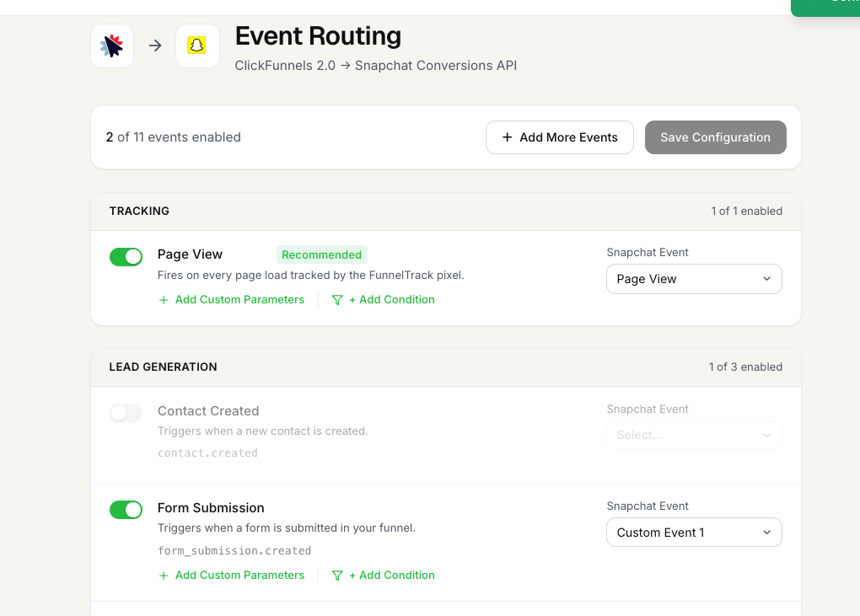Open the Page View Snapchat Event dropdown
This screenshot has width=860, height=616.
pyautogui.click(x=694, y=279)
